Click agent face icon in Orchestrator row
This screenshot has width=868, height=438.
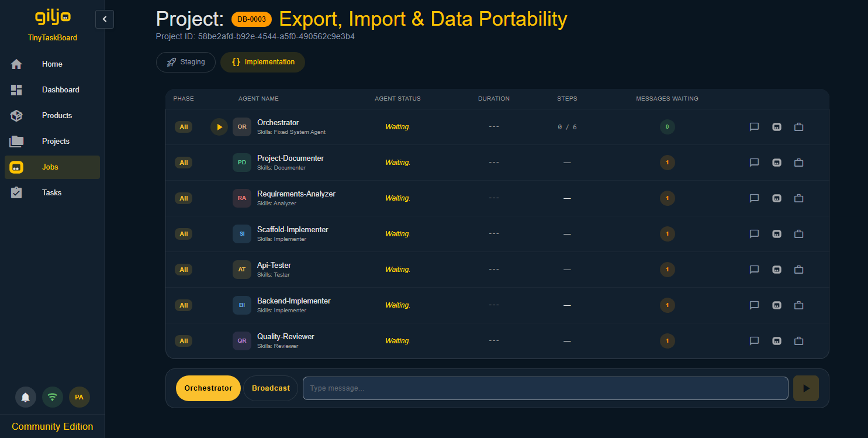click(777, 127)
